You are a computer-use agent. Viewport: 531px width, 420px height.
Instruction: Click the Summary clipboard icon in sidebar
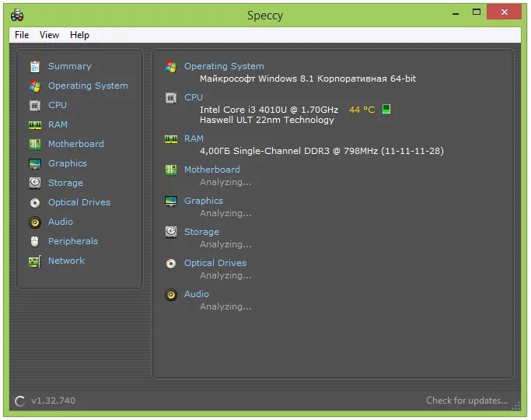(35, 66)
